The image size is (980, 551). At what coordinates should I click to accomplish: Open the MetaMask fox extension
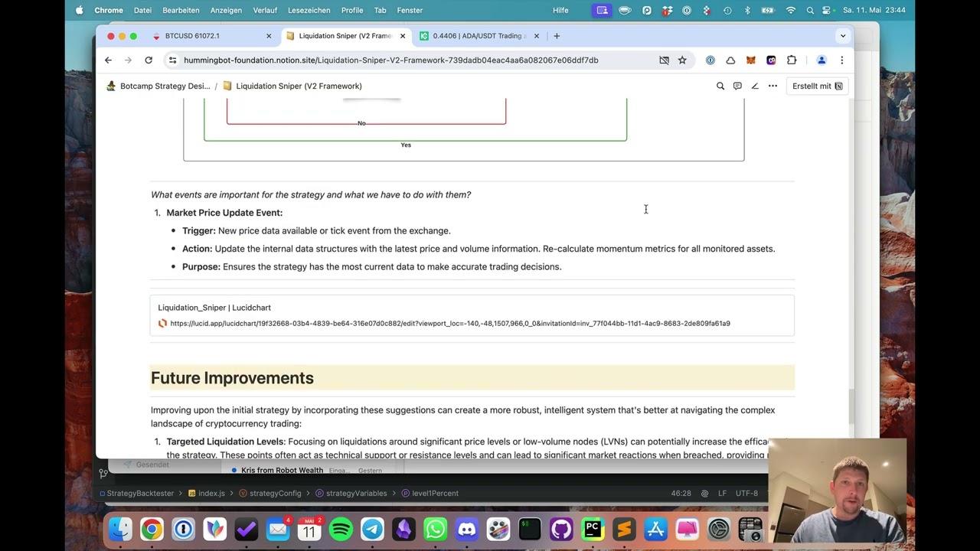pyautogui.click(x=751, y=60)
